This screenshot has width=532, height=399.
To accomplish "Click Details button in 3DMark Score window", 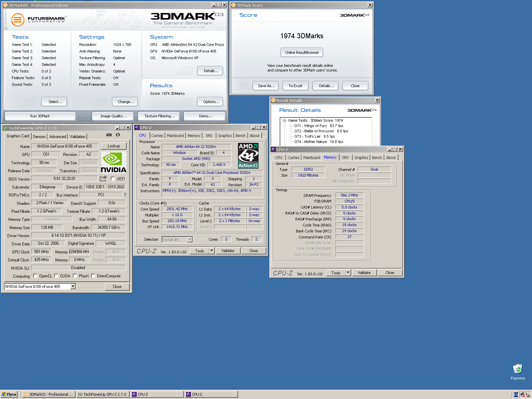I will pos(326,86).
